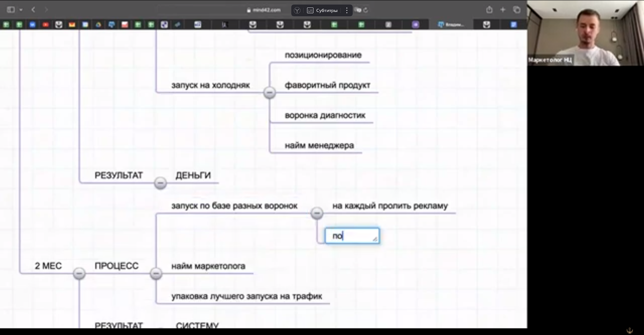Collapse the ПРОЦЕСС branch
Image resolution: width=644 pixels, height=335 pixels.
click(156, 273)
